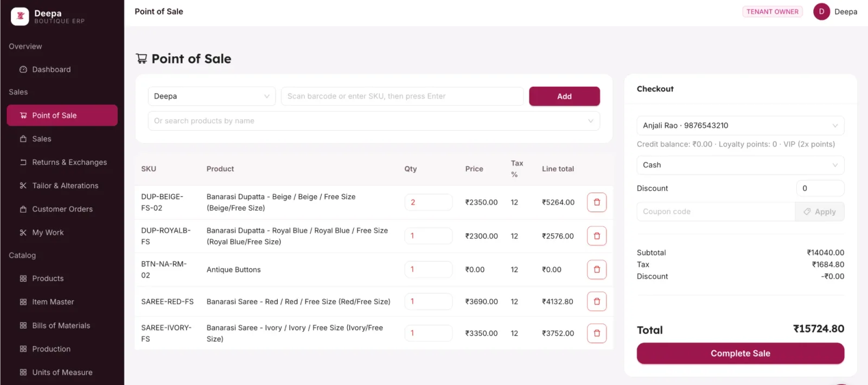Click the Returns & Exchanges icon
Image resolution: width=868 pixels, height=385 pixels.
[23, 162]
